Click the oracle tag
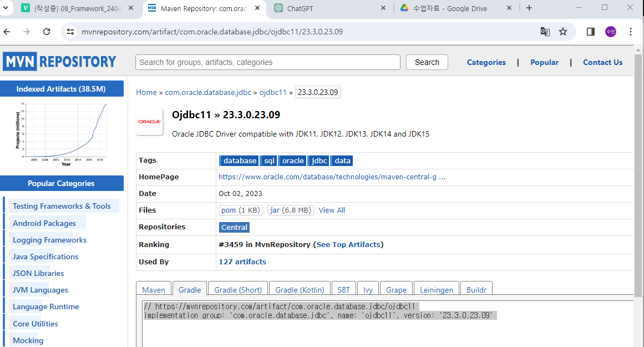Image resolution: width=644 pixels, height=347 pixels. (293, 161)
